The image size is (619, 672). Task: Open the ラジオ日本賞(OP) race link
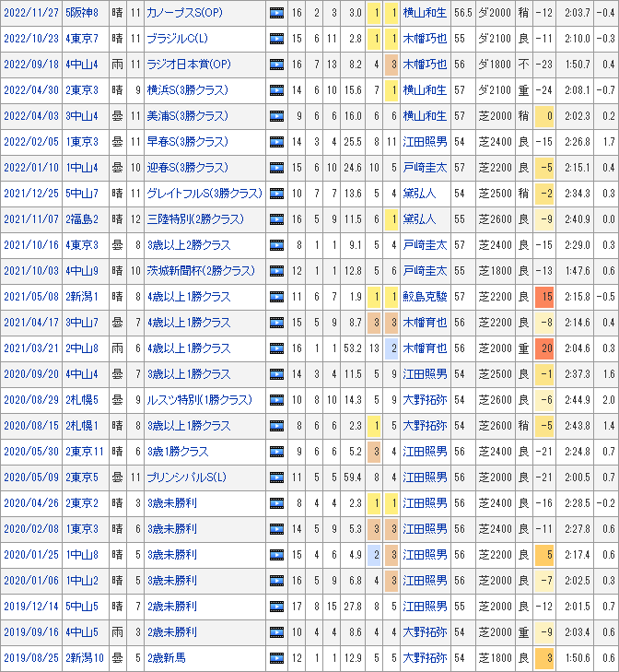[189, 65]
